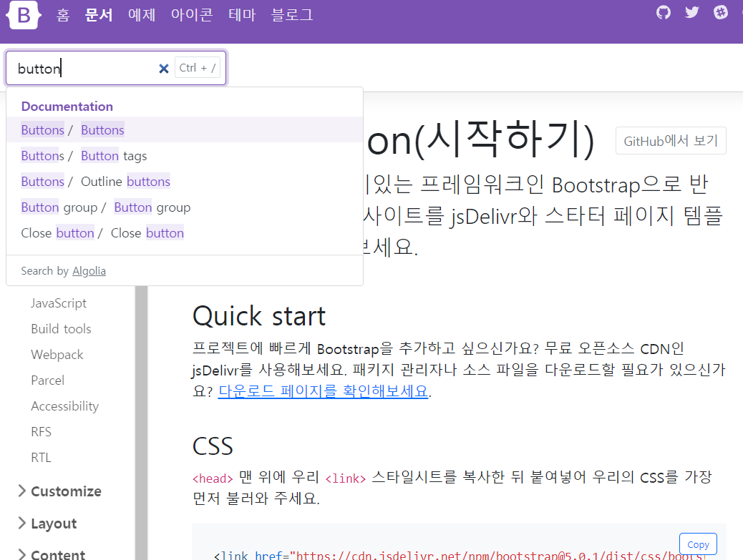Click the 'Documentation' results heading
This screenshot has height=560, width=743.
[x=67, y=107]
